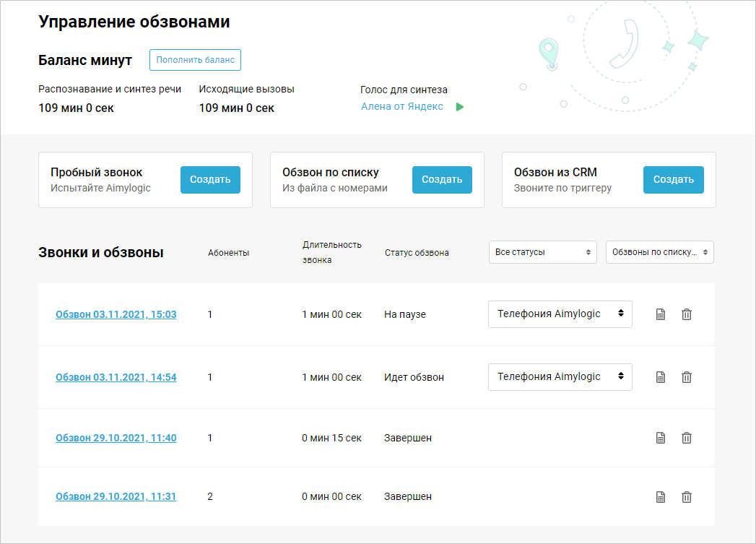756x544 pixels.
Task: Delete the Обзвон 03.11.2021, 15:03 campaign
Action: (x=687, y=315)
